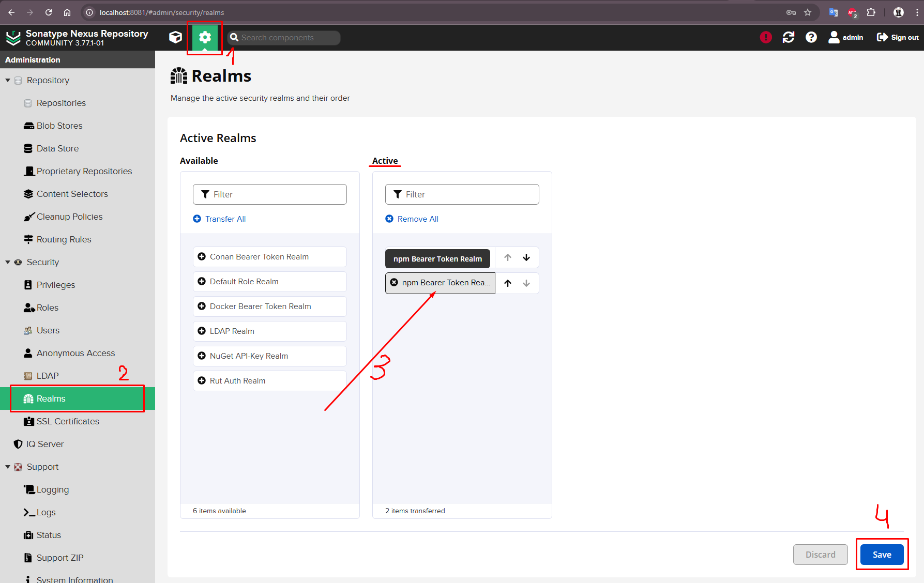Collapse the Support tree section
924x583 pixels.
pos(8,467)
